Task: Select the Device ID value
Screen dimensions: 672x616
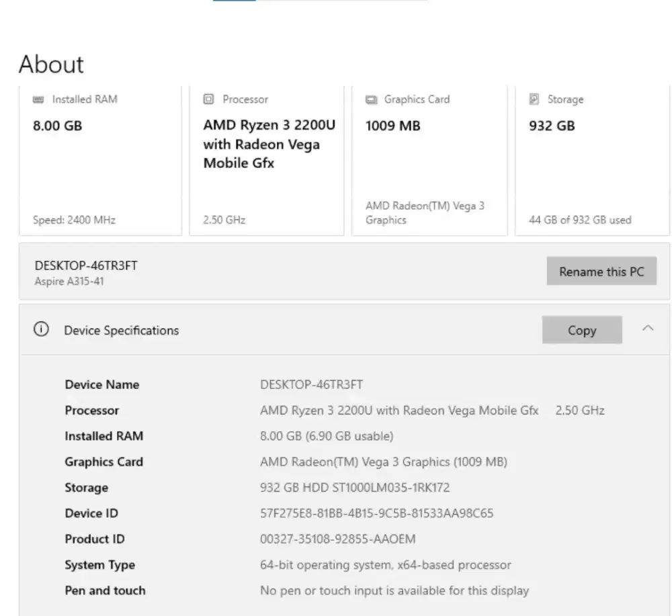Action: (377, 513)
